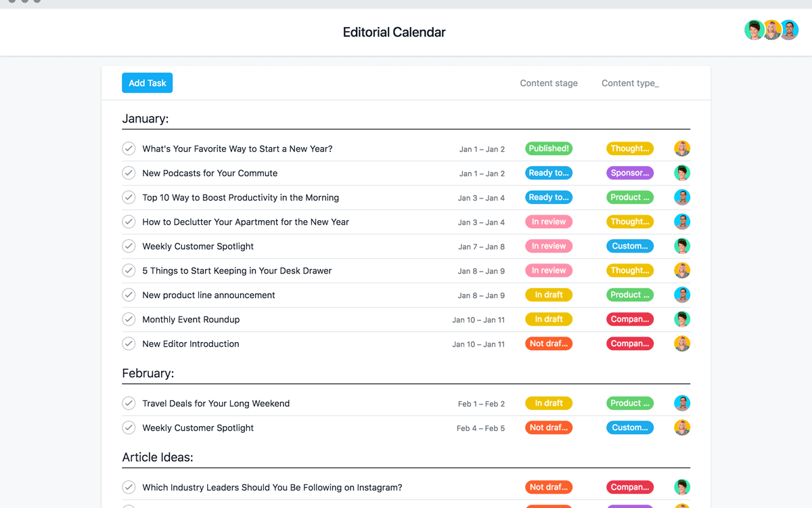
Task: Mark "What's Your Favorite Way to Start a New Year?" complete
Action: pyautogui.click(x=129, y=148)
